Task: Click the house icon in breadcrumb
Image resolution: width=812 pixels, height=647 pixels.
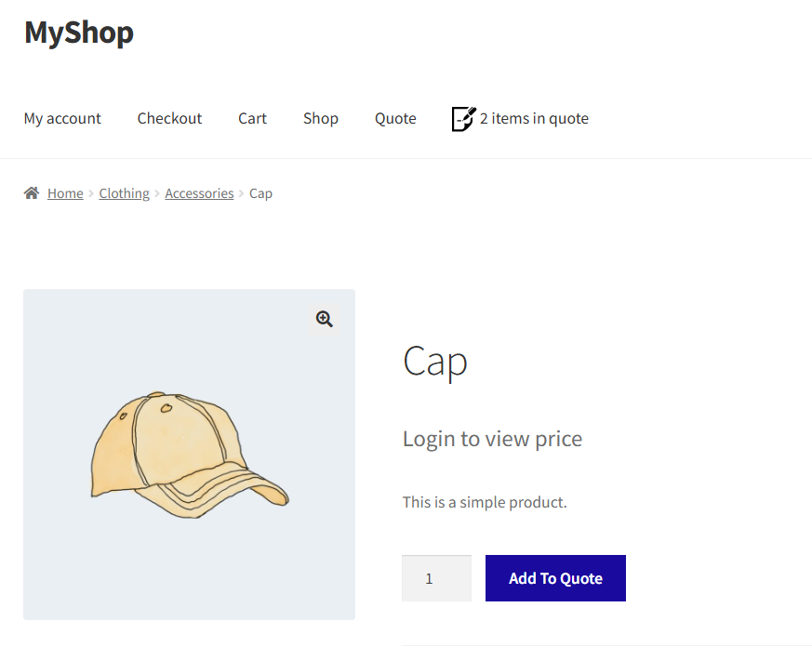Action: pos(32,193)
